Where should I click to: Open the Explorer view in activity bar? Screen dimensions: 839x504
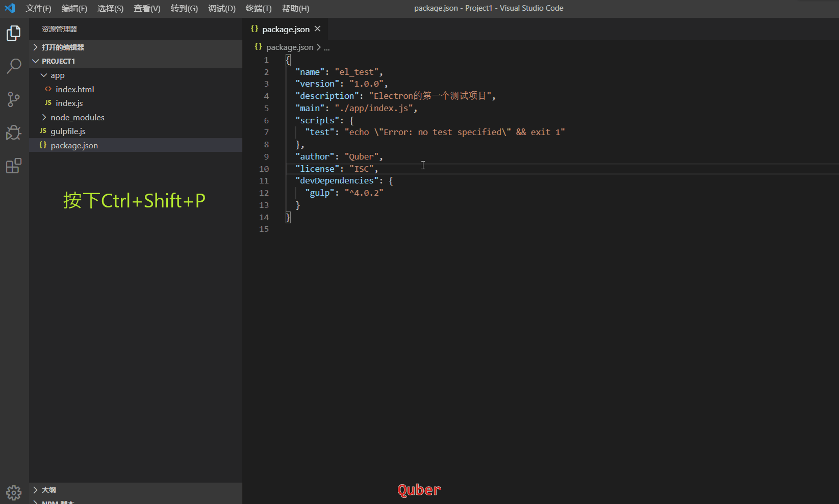[x=14, y=33]
